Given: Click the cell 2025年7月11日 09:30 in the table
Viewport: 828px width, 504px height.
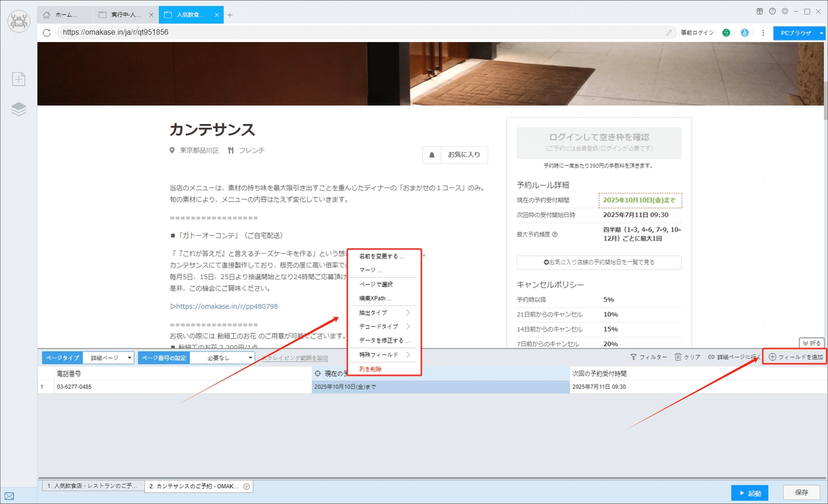Looking at the screenshot, I should click(x=697, y=387).
